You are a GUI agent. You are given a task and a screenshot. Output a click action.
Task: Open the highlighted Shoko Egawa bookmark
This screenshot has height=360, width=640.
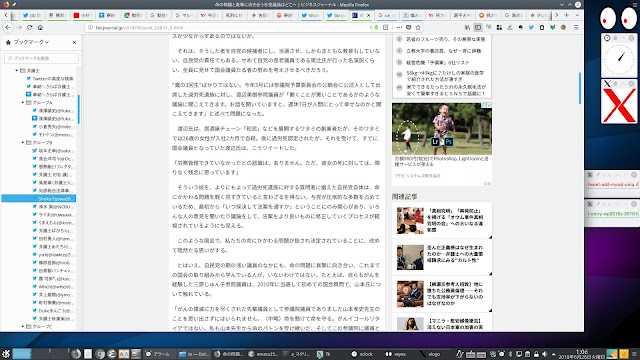(39, 199)
